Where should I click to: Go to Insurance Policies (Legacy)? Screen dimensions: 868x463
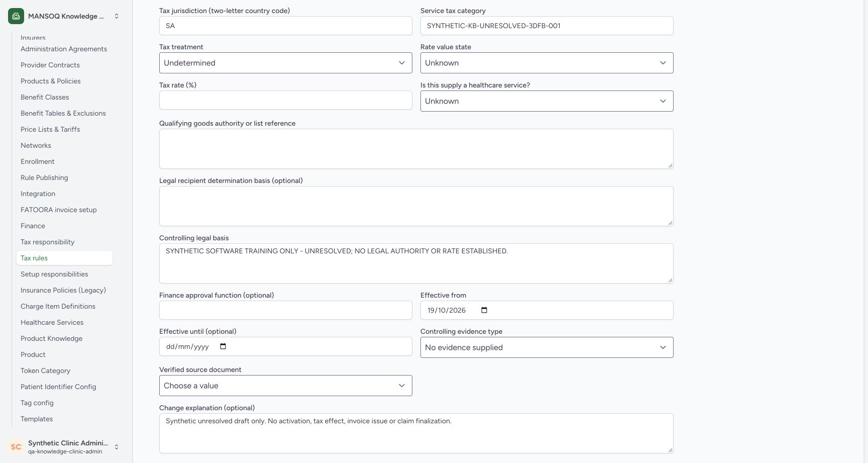[63, 290]
